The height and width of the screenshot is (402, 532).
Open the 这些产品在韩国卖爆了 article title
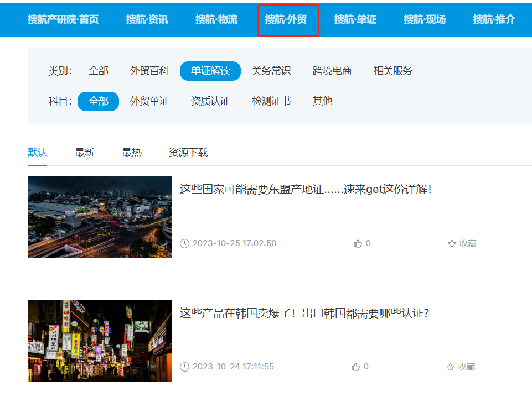304,313
